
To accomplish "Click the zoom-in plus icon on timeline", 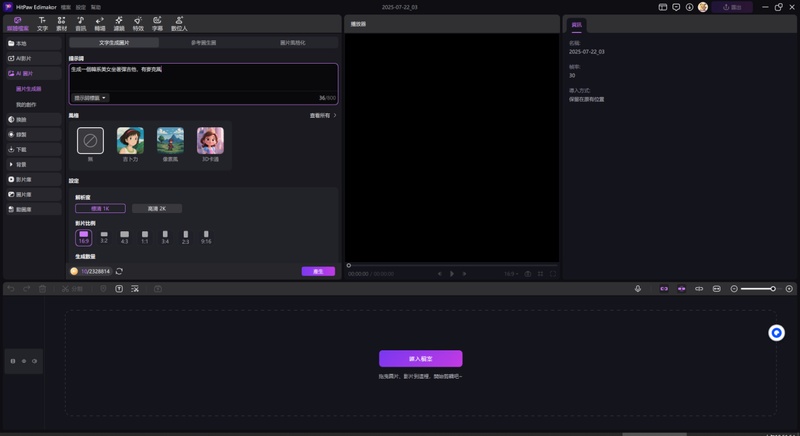I will point(789,289).
